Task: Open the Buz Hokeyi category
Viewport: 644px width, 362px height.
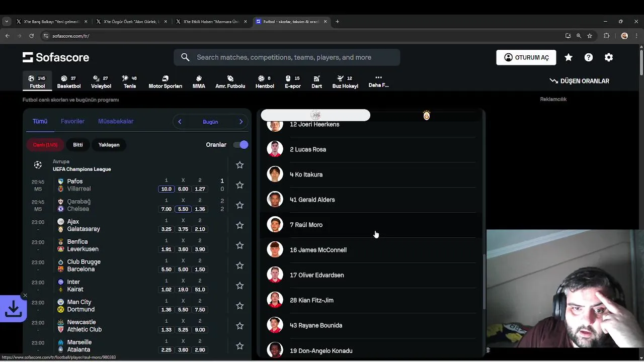Action: pyautogui.click(x=345, y=82)
